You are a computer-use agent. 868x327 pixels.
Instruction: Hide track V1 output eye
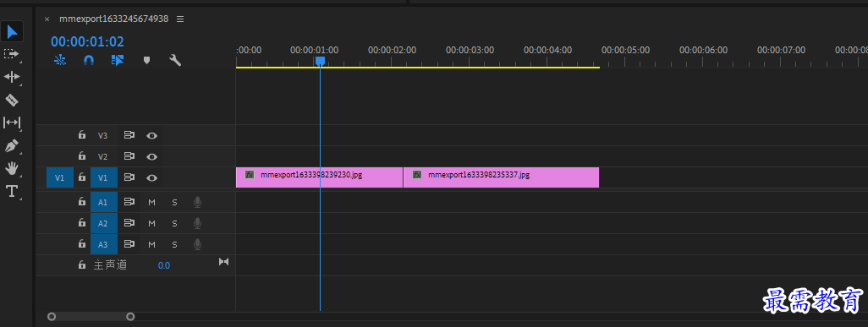pos(151,177)
